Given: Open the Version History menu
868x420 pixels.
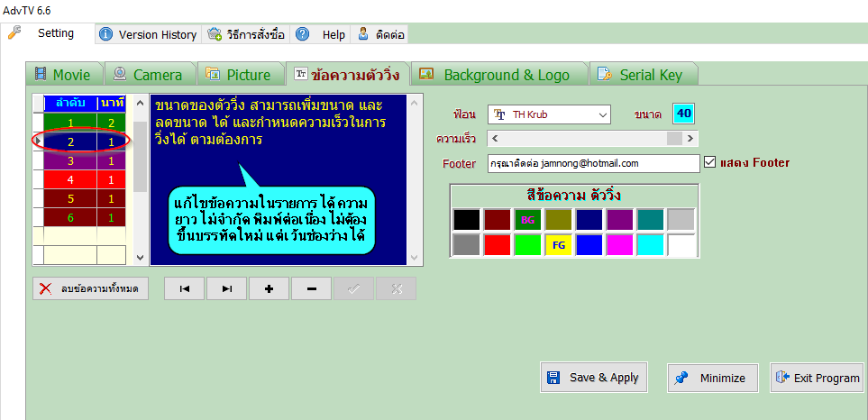Looking at the screenshot, I should (149, 34).
